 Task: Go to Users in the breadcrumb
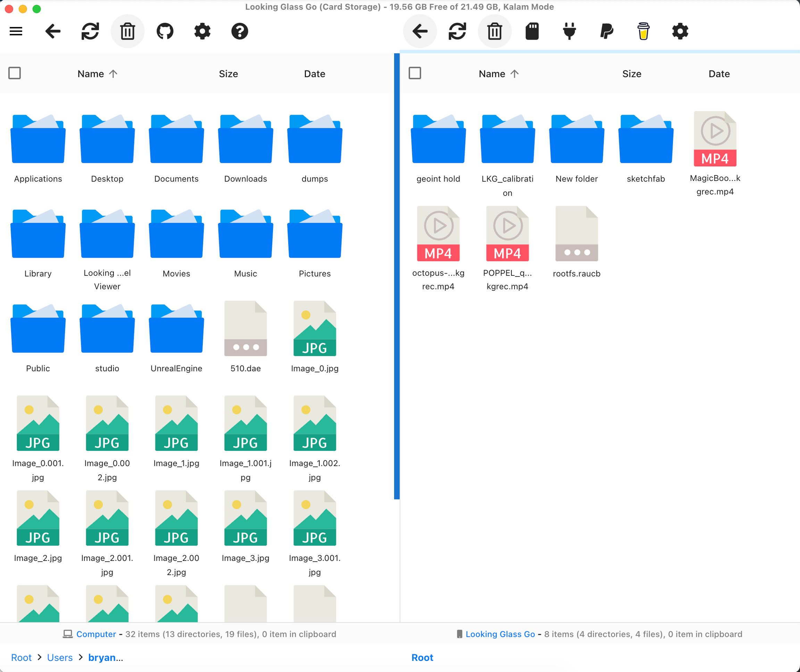pos(60,657)
